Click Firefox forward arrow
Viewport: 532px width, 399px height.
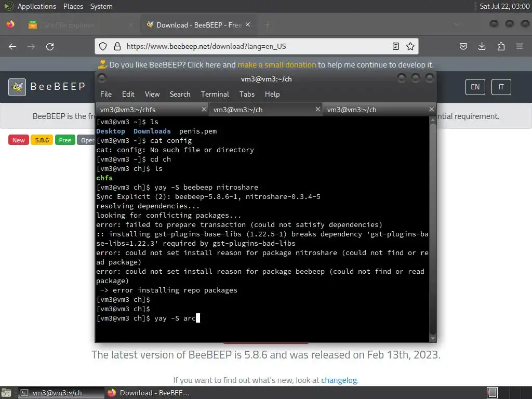tap(31, 46)
